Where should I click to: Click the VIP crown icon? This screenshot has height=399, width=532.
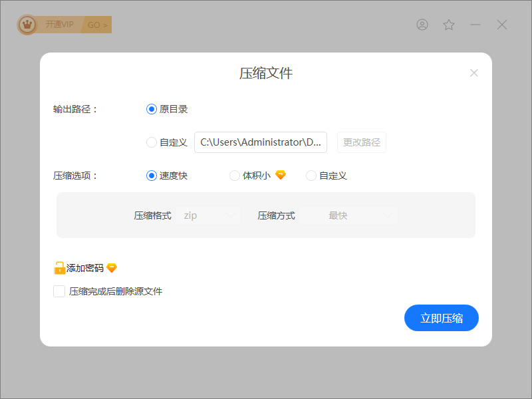tap(27, 25)
